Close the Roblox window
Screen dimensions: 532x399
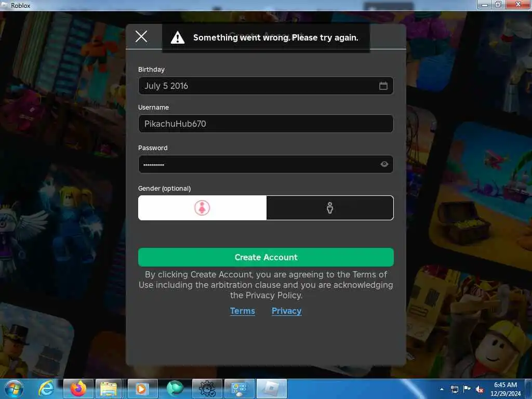tap(518, 4)
